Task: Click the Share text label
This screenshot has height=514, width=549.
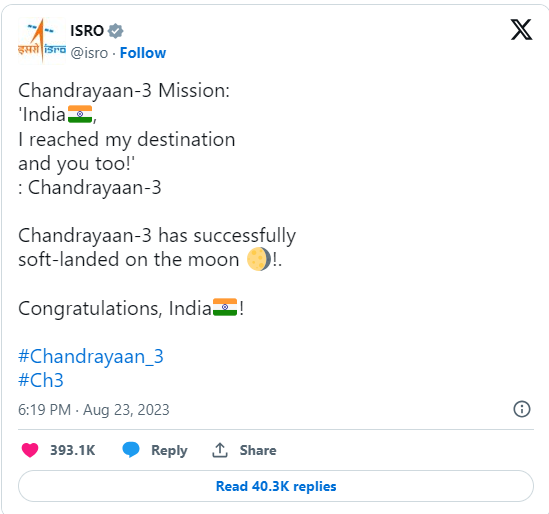Action: [258, 450]
